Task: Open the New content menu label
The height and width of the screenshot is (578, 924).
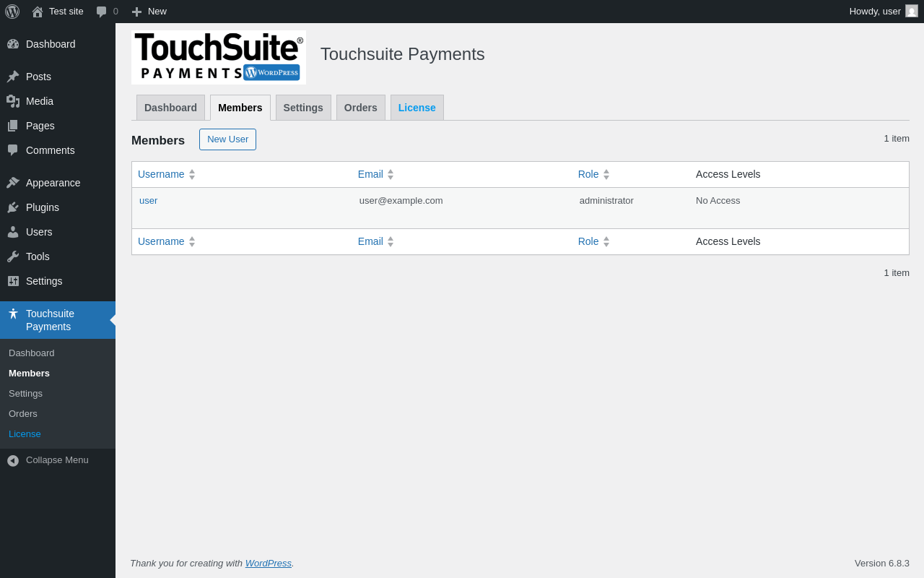Action: (157, 12)
